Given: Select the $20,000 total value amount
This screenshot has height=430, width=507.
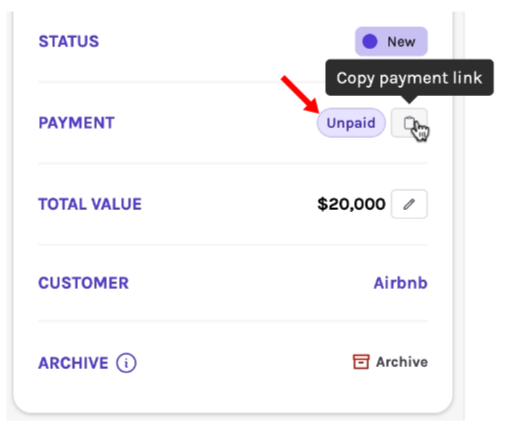Looking at the screenshot, I should click(351, 204).
